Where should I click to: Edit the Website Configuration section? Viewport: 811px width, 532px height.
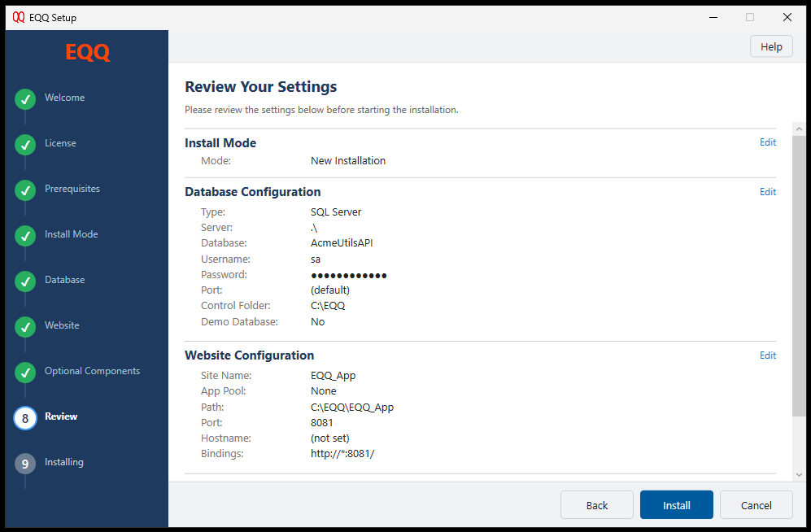click(x=768, y=355)
